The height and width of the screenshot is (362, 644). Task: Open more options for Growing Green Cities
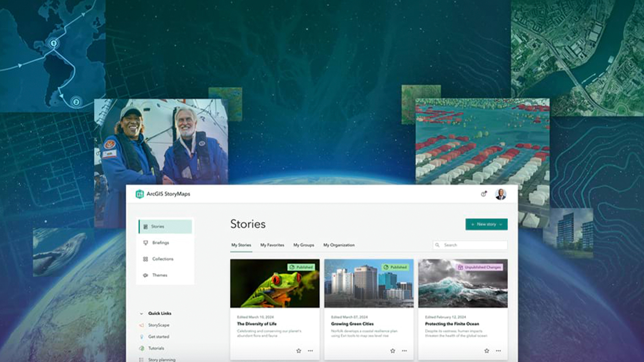point(404,351)
